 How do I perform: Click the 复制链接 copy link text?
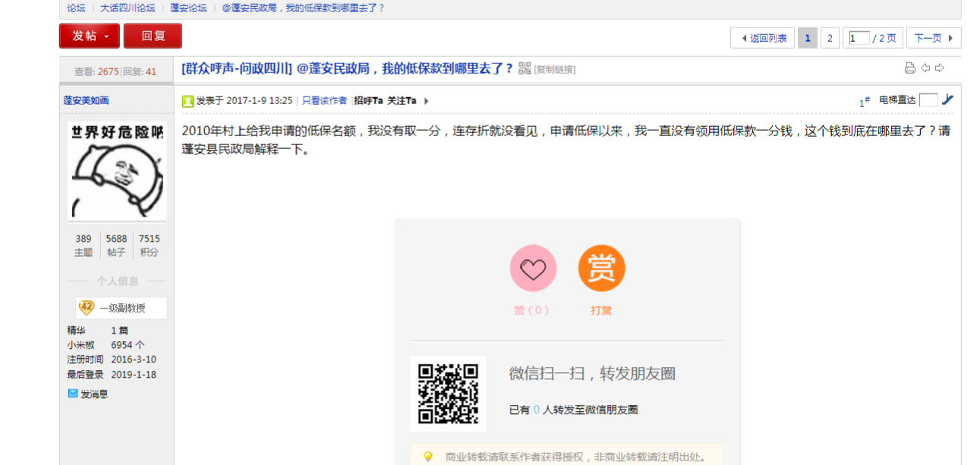[x=554, y=70]
